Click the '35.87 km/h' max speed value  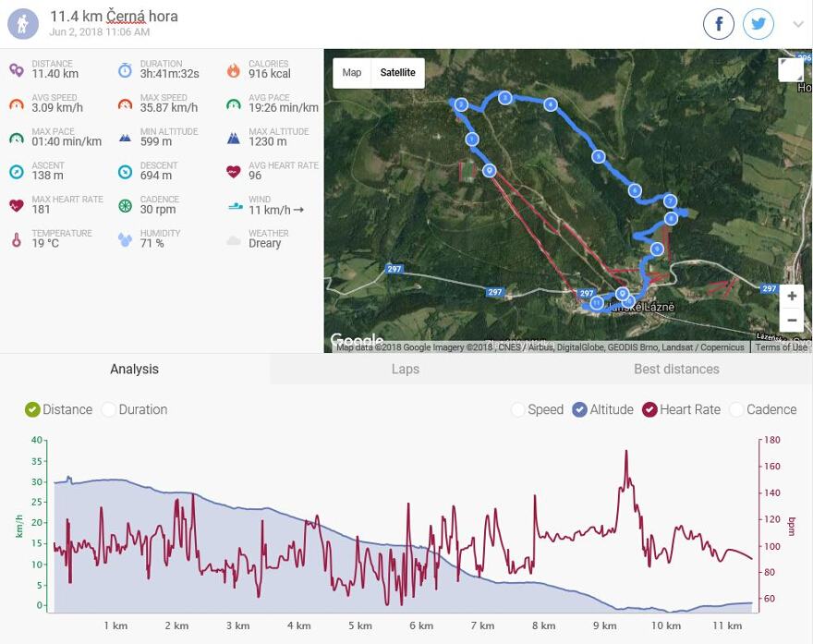pyautogui.click(x=169, y=108)
